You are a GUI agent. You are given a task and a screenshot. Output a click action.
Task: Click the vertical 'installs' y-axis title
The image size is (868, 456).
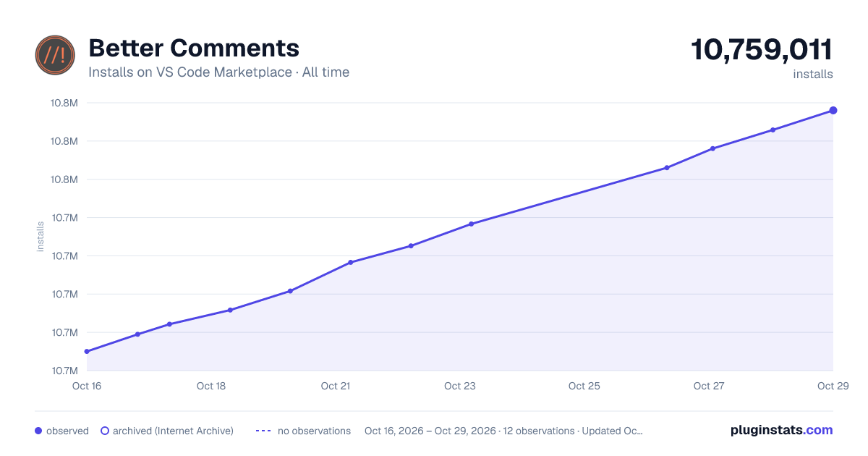point(41,237)
